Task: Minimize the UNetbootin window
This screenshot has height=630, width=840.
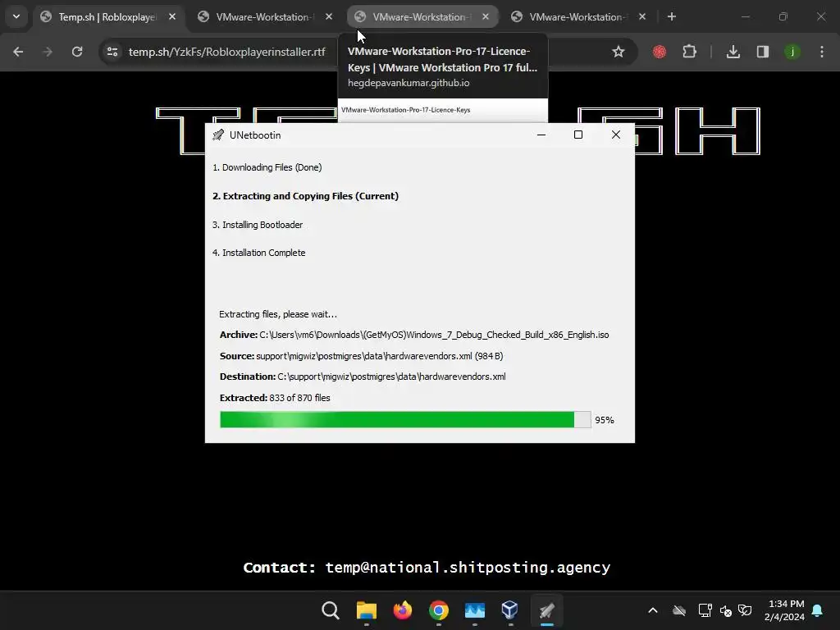Action: pos(541,135)
